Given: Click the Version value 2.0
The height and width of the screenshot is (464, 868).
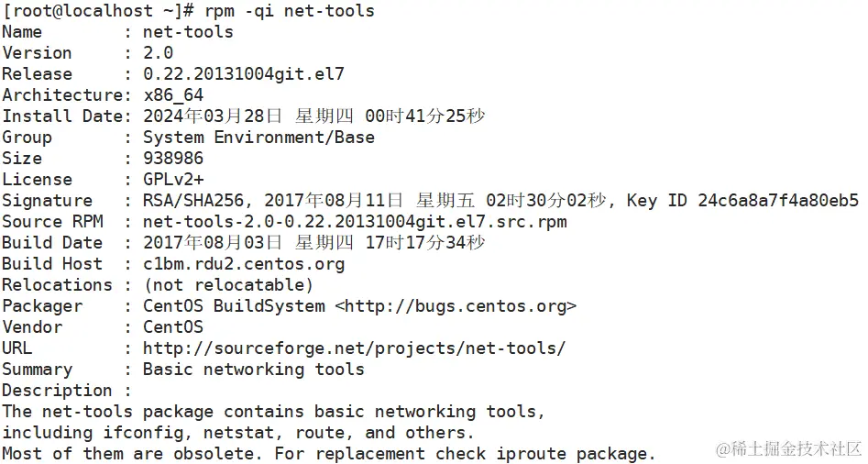Looking at the screenshot, I should (x=158, y=53).
